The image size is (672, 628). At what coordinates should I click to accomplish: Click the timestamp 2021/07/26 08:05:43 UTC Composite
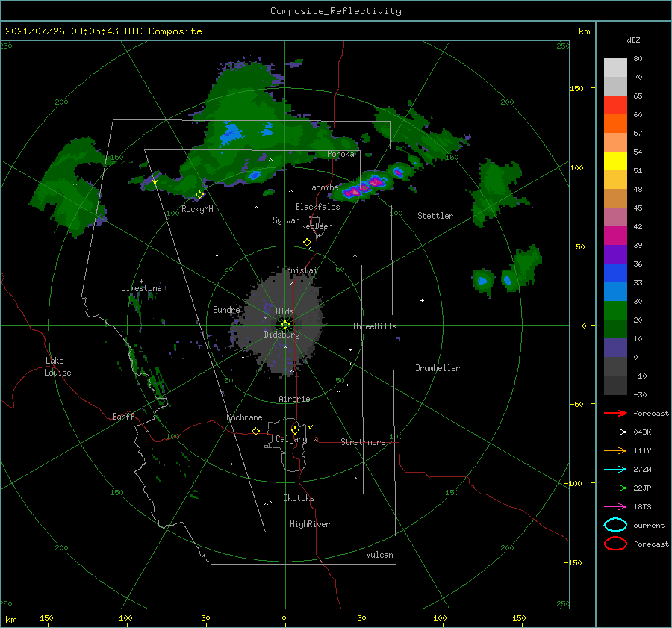[103, 31]
